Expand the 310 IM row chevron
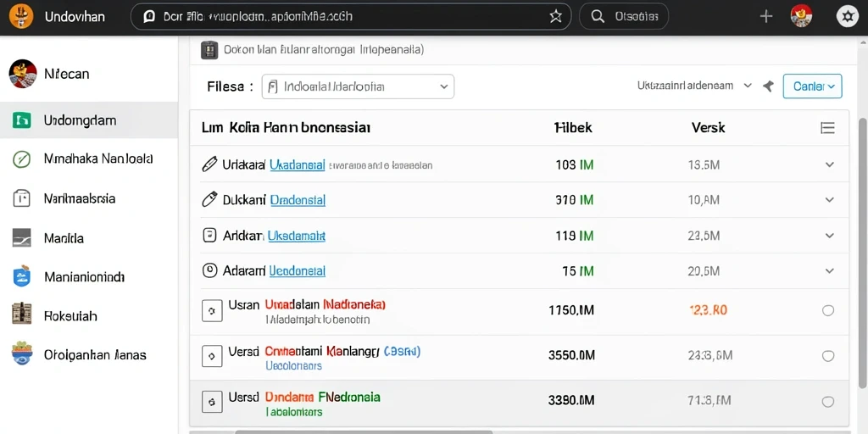Viewport: 868px width, 434px height. (x=829, y=200)
